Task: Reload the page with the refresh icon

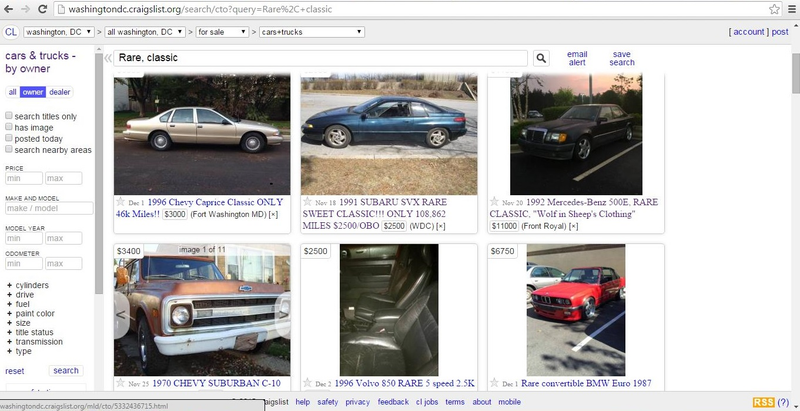Action: pos(43,9)
